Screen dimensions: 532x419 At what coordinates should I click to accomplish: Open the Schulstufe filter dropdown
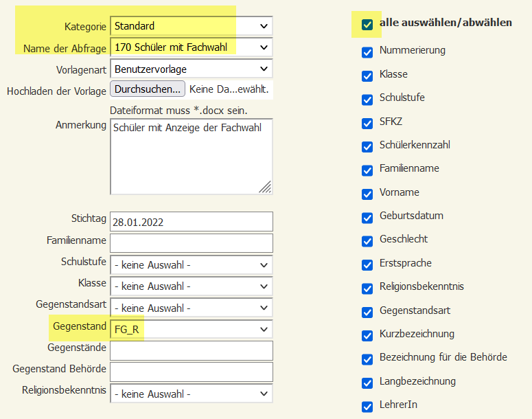[x=192, y=265]
